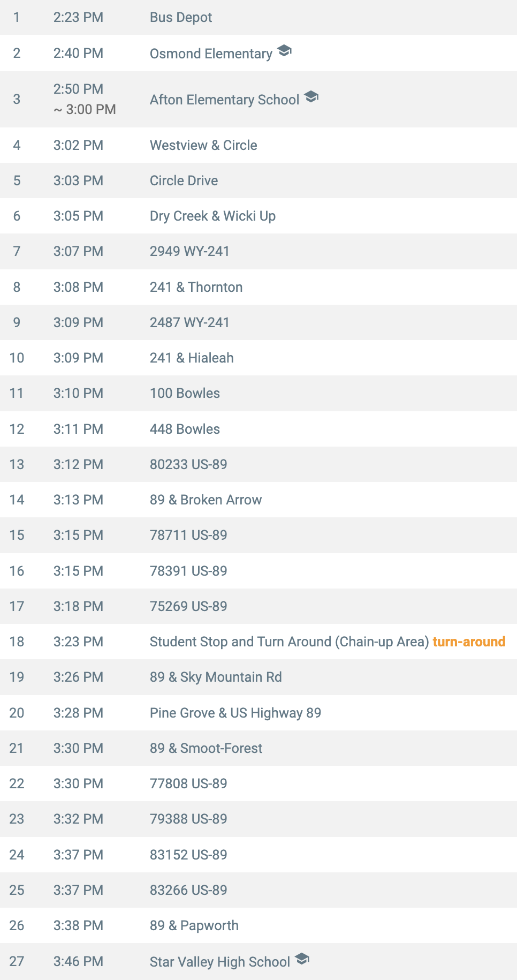Select the 241 & Thornton stop
The height and width of the screenshot is (980, 517).
pyautogui.click(x=196, y=287)
